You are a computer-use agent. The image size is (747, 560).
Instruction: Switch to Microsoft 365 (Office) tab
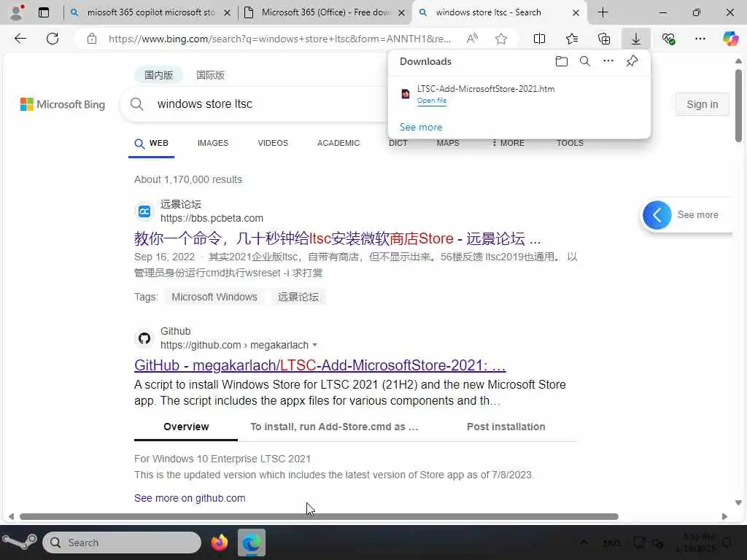[326, 12]
